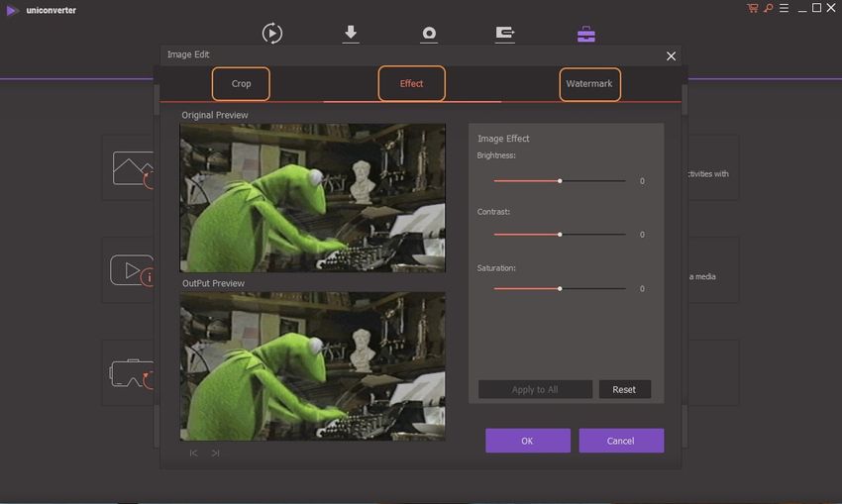Select the image converter tool icon
Viewport: 842px width, 504px height.
pos(133,168)
